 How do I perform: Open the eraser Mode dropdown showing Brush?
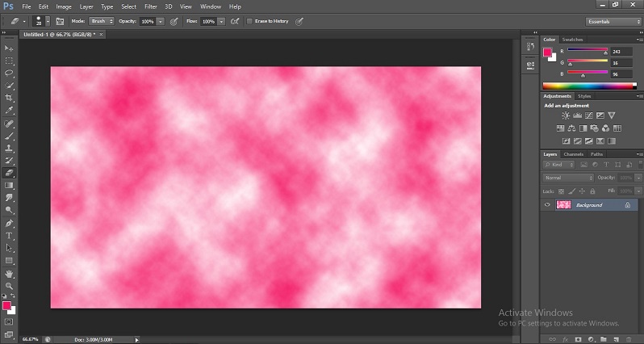[x=102, y=21]
